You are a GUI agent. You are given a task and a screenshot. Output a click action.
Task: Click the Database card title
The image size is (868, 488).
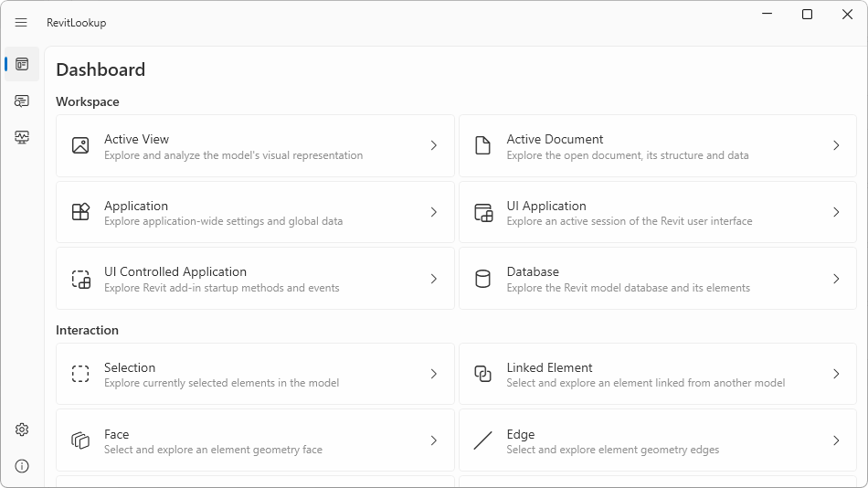tap(533, 271)
